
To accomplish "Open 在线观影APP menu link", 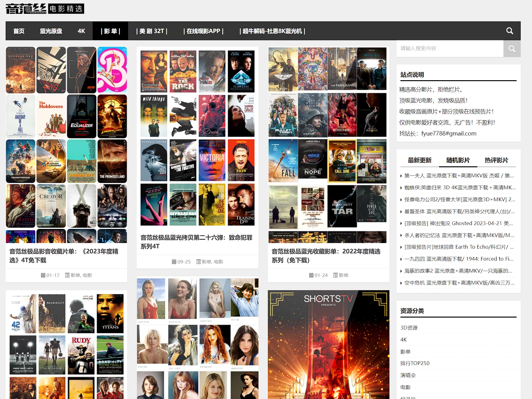I will click(x=203, y=31).
